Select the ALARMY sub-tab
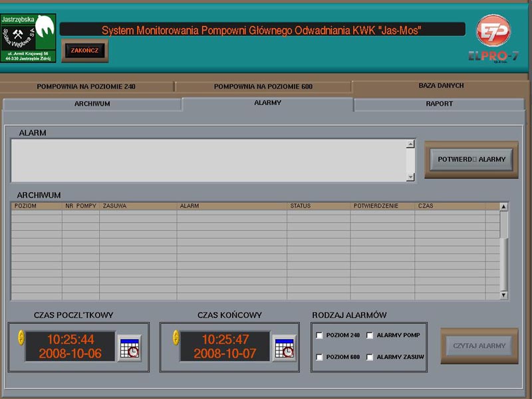The image size is (532, 399). pyautogui.click(x=268, y=103)
